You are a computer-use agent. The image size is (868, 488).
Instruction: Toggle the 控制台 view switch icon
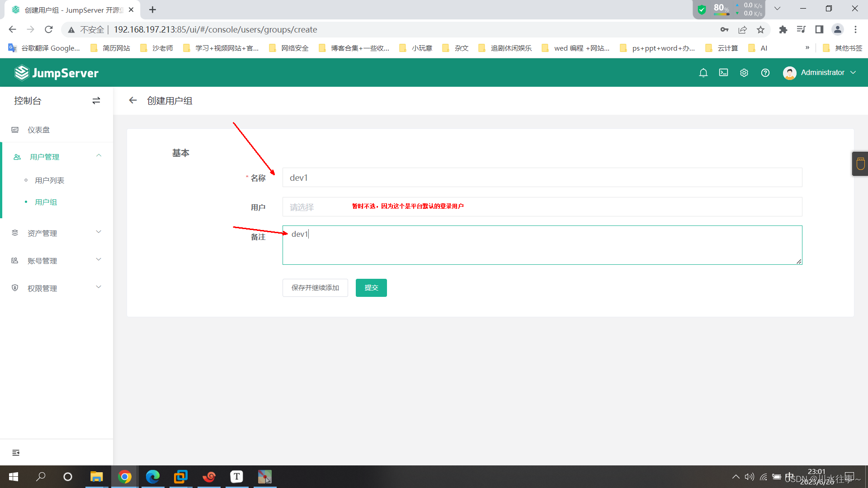pyautogui.click(x=96, y=101)
